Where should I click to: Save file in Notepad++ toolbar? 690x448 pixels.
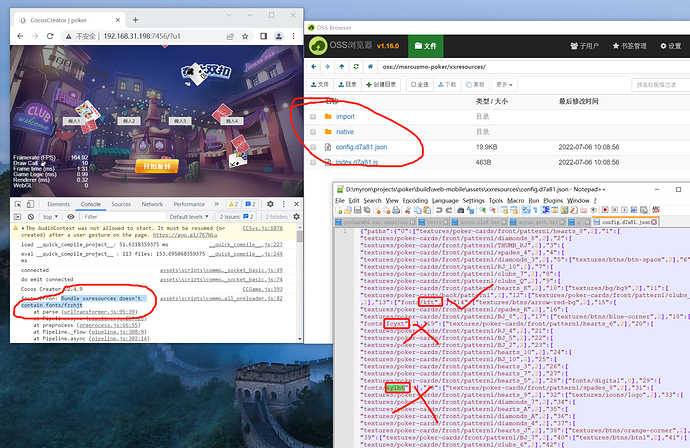tap(357, 210)
